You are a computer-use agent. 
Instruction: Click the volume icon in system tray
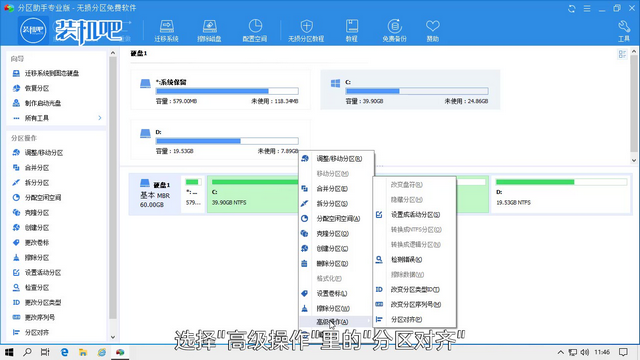[x=584, y=352]
